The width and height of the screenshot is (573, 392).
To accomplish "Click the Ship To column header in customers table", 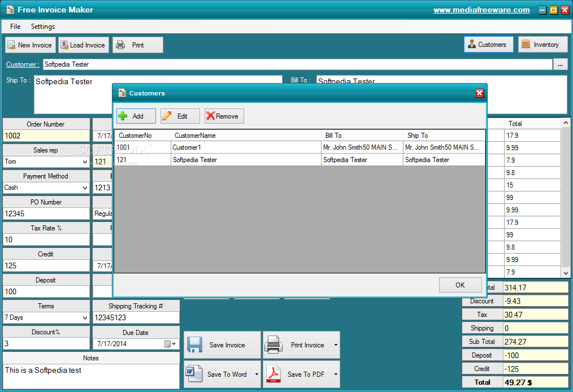I will point(444,136).
